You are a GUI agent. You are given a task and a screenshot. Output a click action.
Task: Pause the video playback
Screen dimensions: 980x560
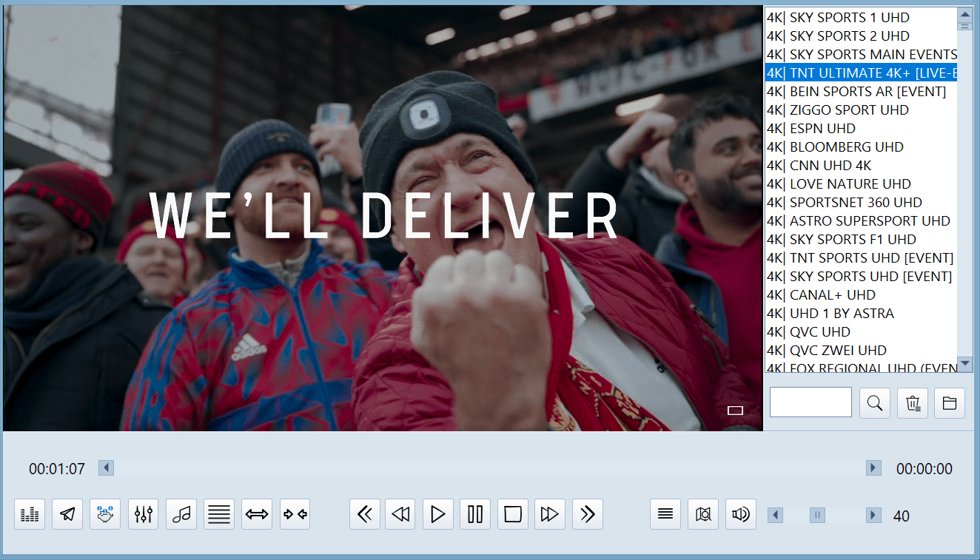click(475, 514)
